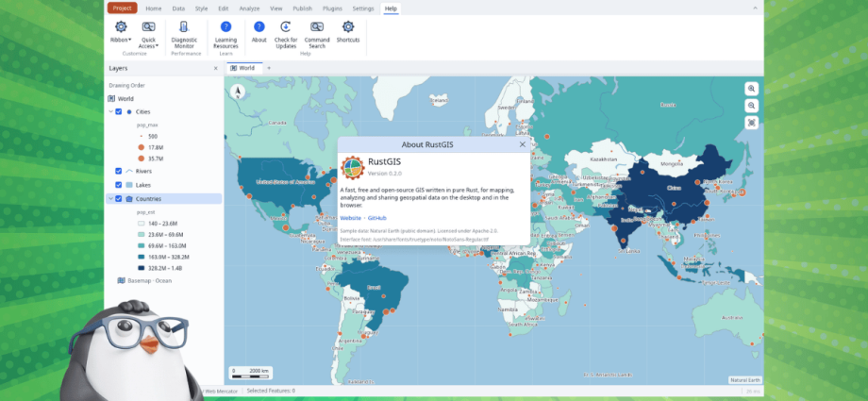Open the Project menu
This screenshot has width=868, height=401.
(122, 8)
